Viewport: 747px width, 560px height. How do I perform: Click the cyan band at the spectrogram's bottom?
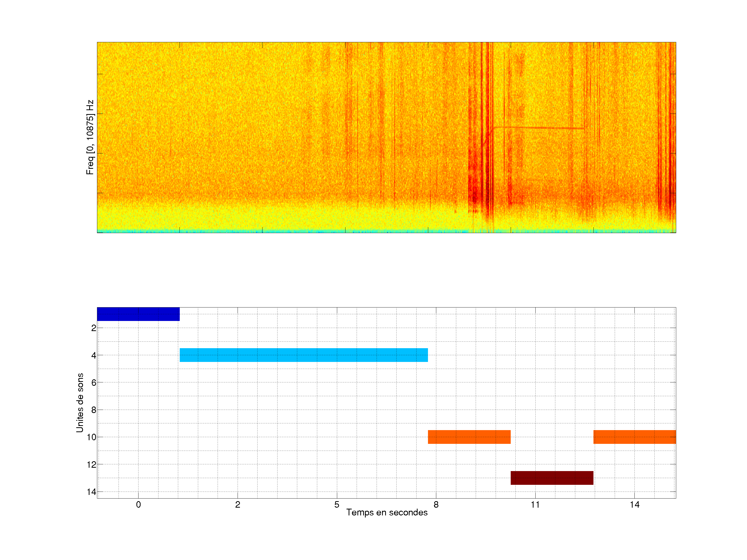pyautogui.click(x=304, y=232)
